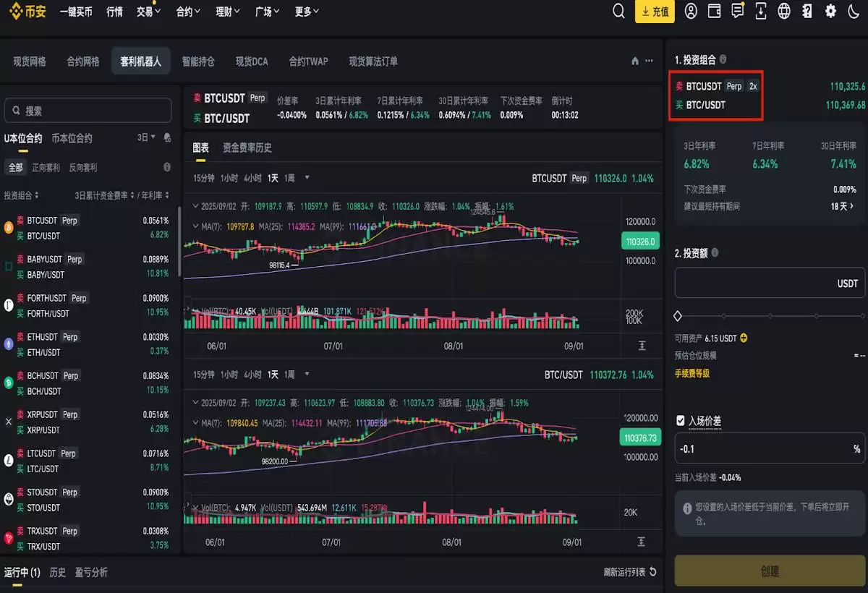The height and width of the screenshot is (593, 868).
Task: Select the 反向套利 filter
Action: [82, 167]
